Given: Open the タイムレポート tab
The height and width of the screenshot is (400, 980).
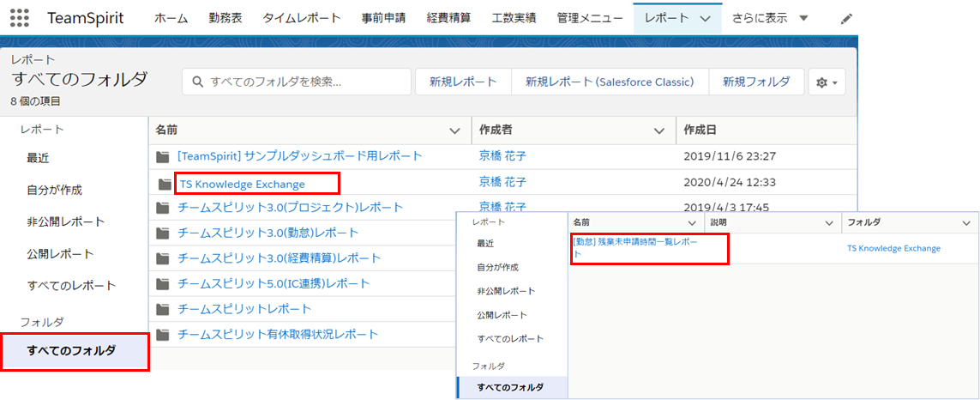Looking at the screenshot, I should (x=302, y=18).
